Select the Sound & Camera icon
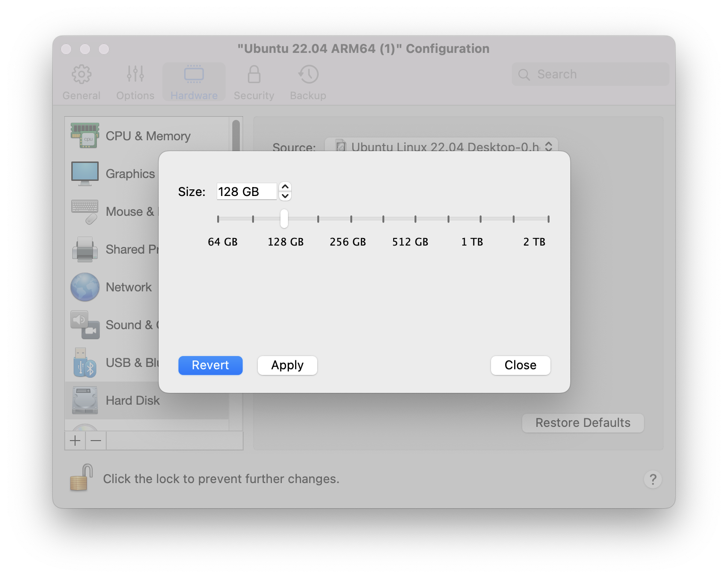This screenshot has height=578, width=728. tap(85, 325)
